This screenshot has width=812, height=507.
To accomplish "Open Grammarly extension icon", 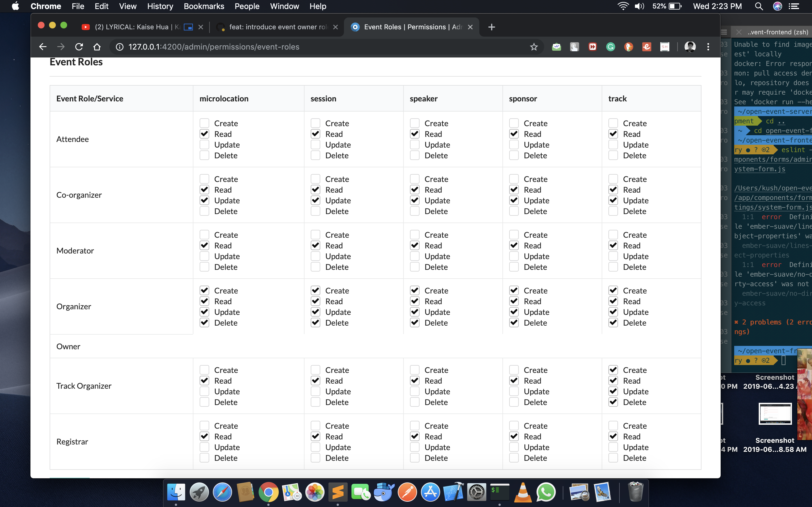I will (x=610, y=46).
